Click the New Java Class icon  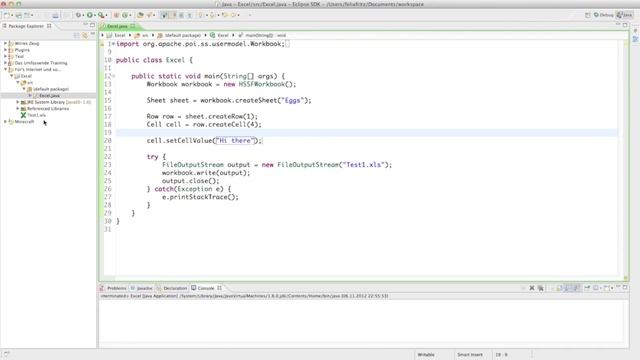point(125,15)
